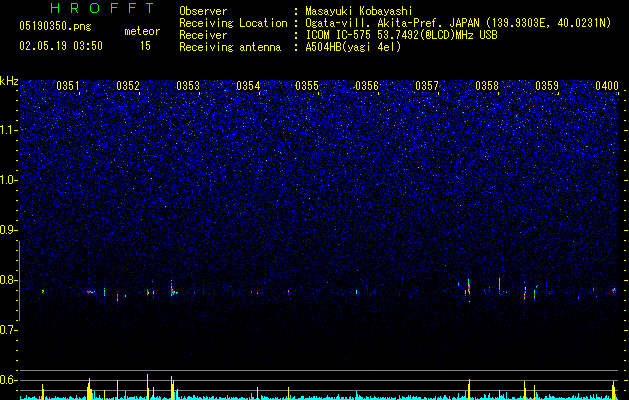
Task: Click the ICOM IC-575 receiver text
Action: [401, 35]
